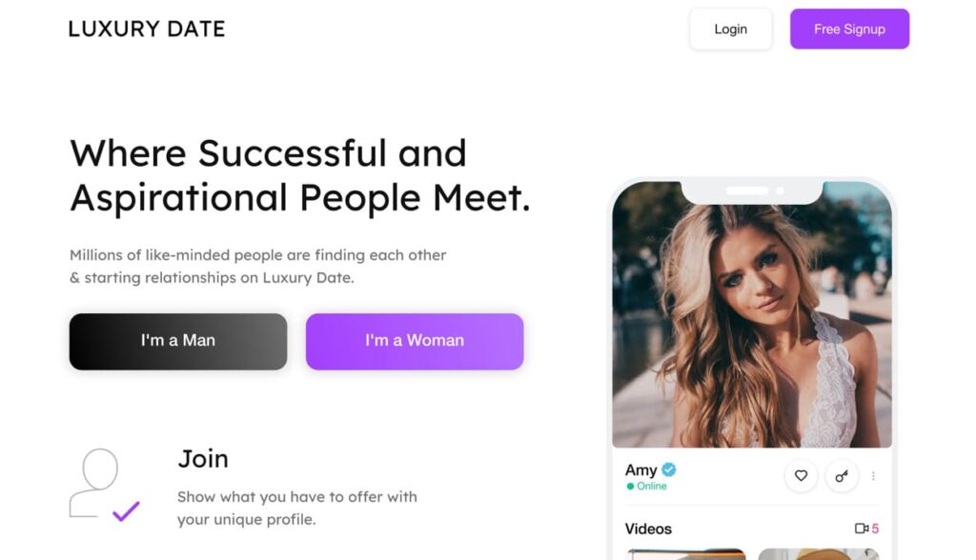976x560 pixels.
Task: Open the three-dot more options menu
Action: [x=874, y=476]
